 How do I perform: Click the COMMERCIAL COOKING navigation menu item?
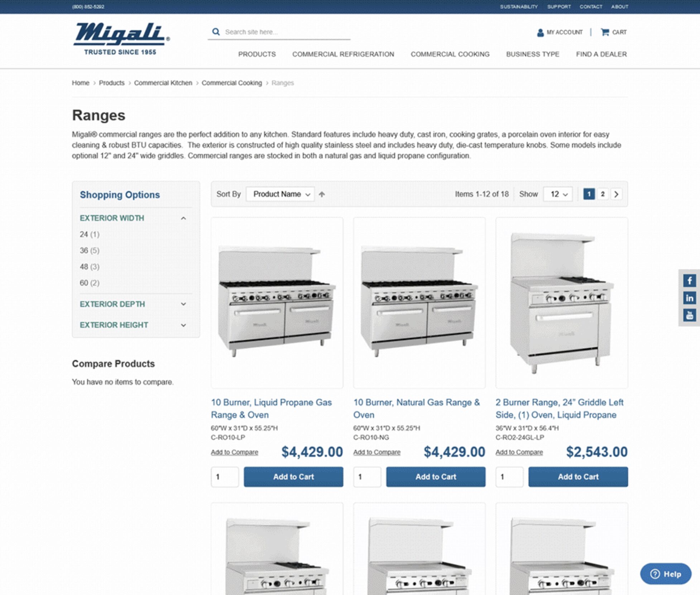coord(450,54)
